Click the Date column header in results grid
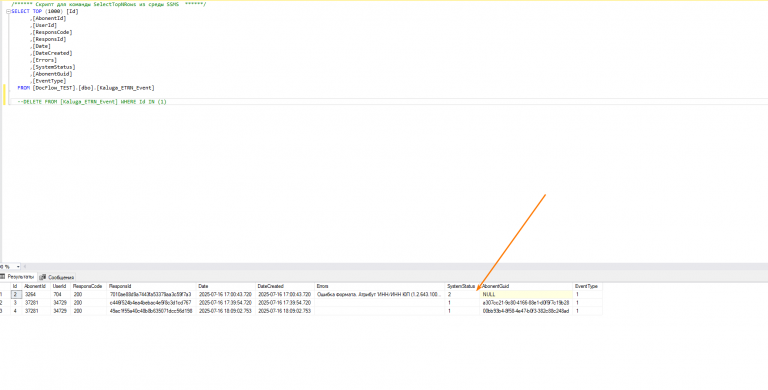The width and height of the screenshot is (768, 390). click(226, 286)
